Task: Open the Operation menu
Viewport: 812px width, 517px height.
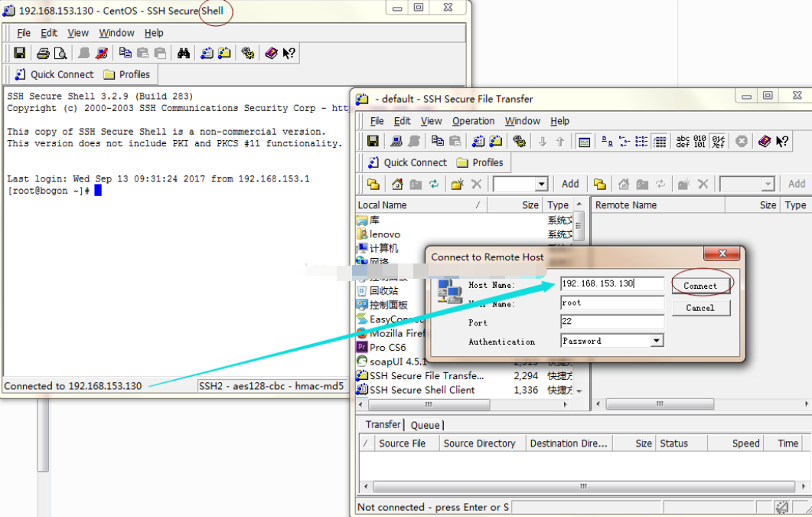Action: (x=473, y=121)
